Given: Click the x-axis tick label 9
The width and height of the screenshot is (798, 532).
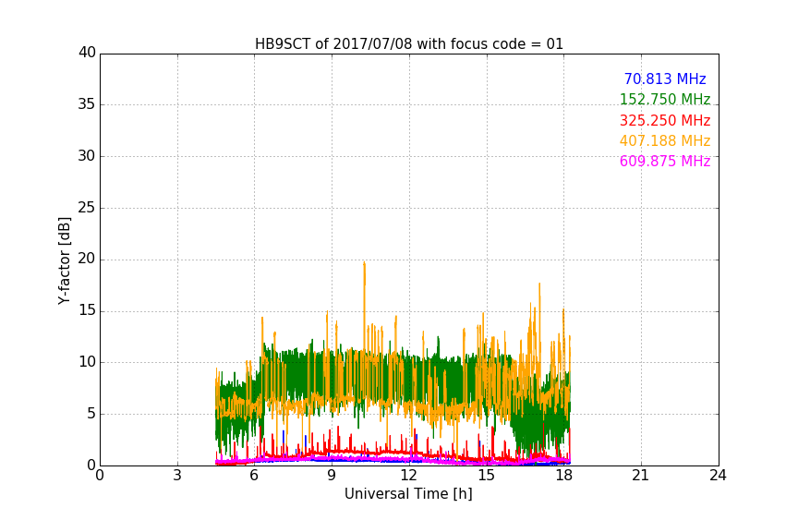Looking at the screenshot, I should pyautogui.click(x=332, y=476).
